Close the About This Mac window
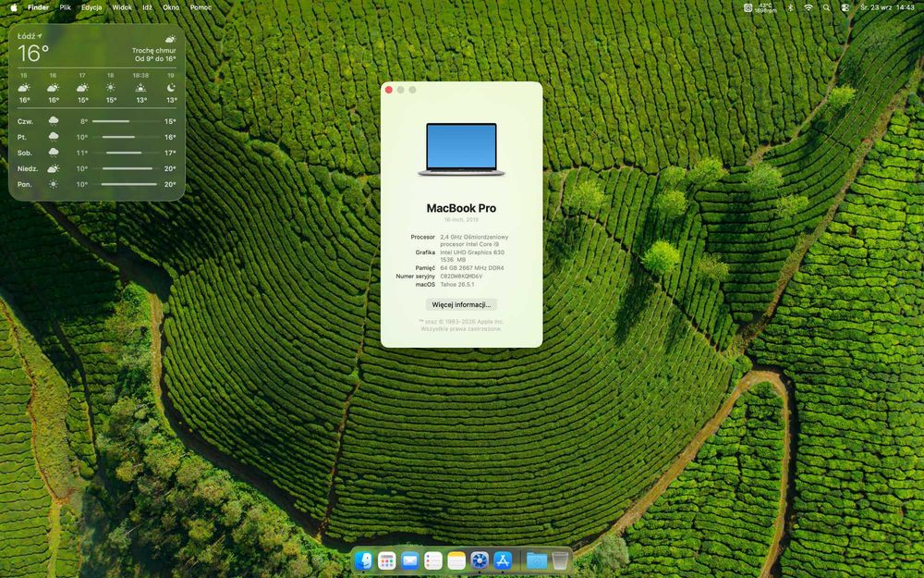Viewport: 924px width, 578px height. [388, 90]
